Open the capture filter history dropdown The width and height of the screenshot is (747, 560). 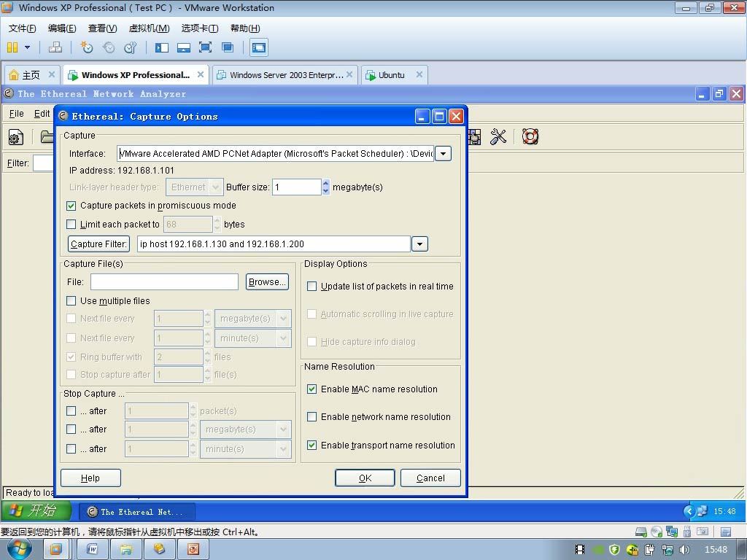pyautogui.click(x=419, y=244)
